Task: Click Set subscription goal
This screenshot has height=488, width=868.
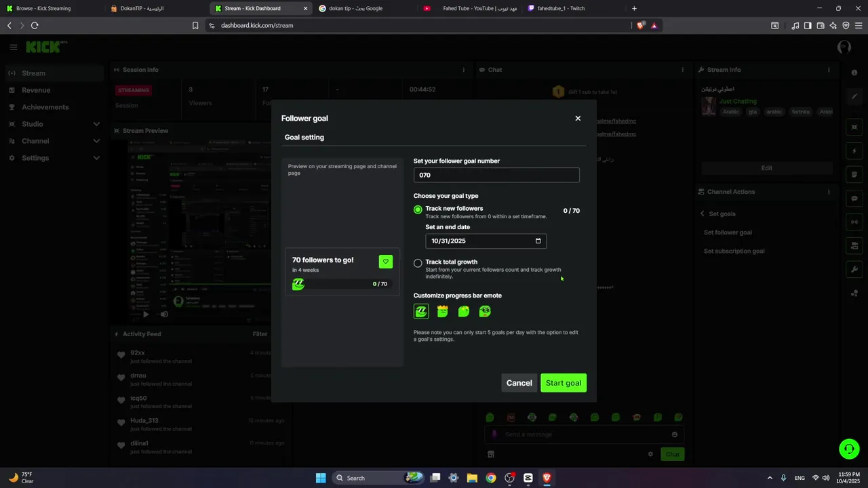Action: click(x=734, y=251)
